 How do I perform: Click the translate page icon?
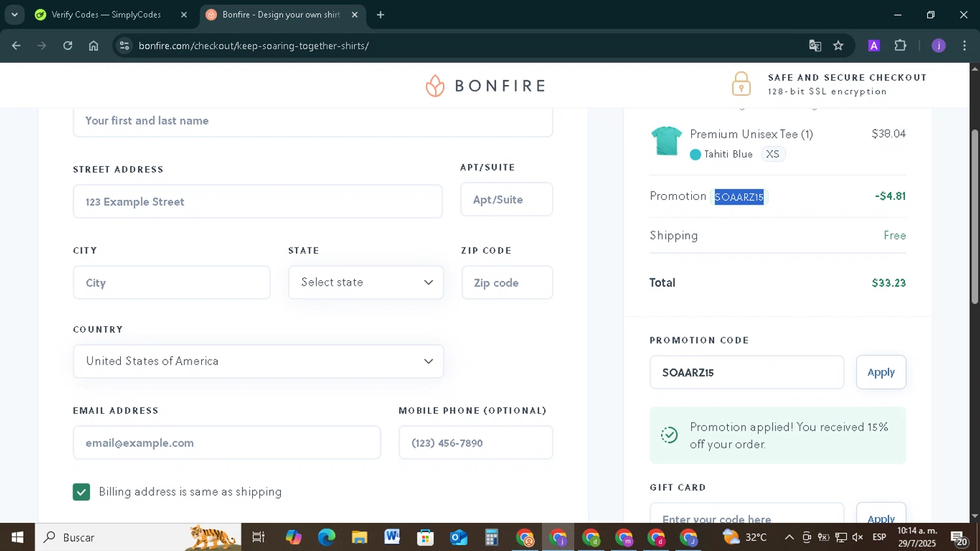click(815, 46)
